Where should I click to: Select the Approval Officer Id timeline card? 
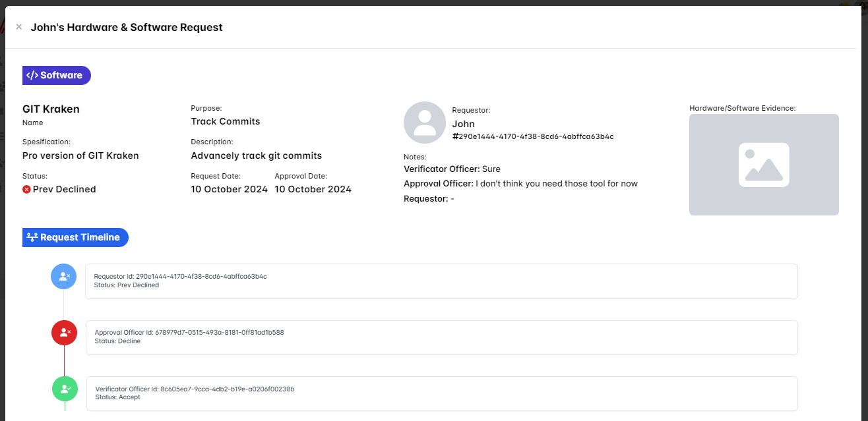pyautogui.click(x=441, y=337)
